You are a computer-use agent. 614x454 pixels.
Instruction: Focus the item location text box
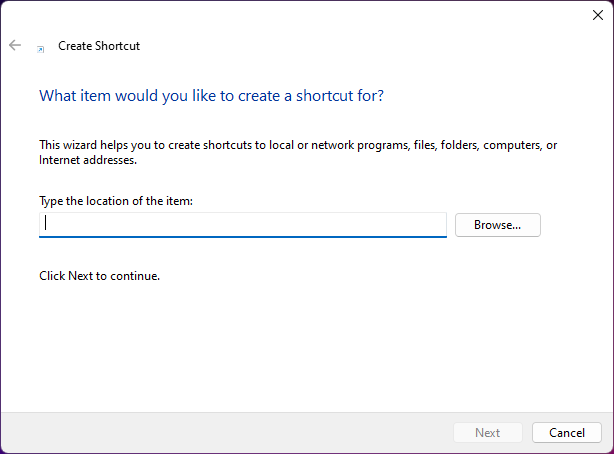click(x=243, y=224)
